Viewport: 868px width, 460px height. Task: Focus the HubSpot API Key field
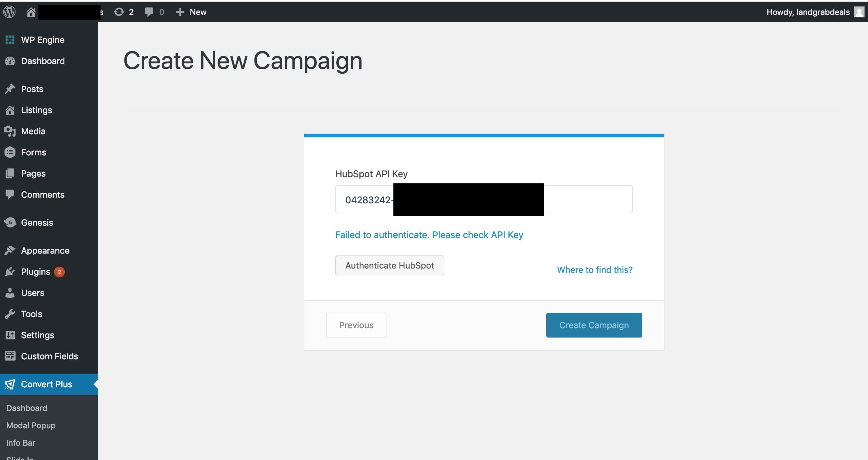tap(484, 199)
